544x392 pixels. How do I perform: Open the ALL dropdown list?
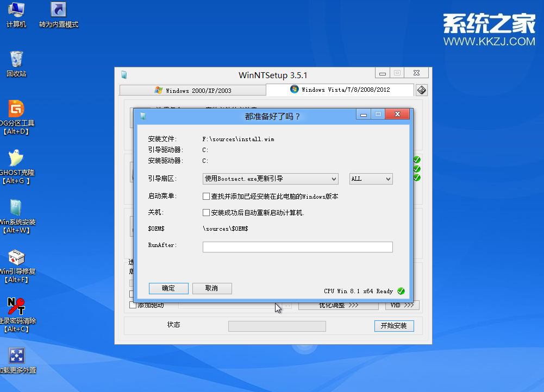pyautogui.click(x=371, y=179)
